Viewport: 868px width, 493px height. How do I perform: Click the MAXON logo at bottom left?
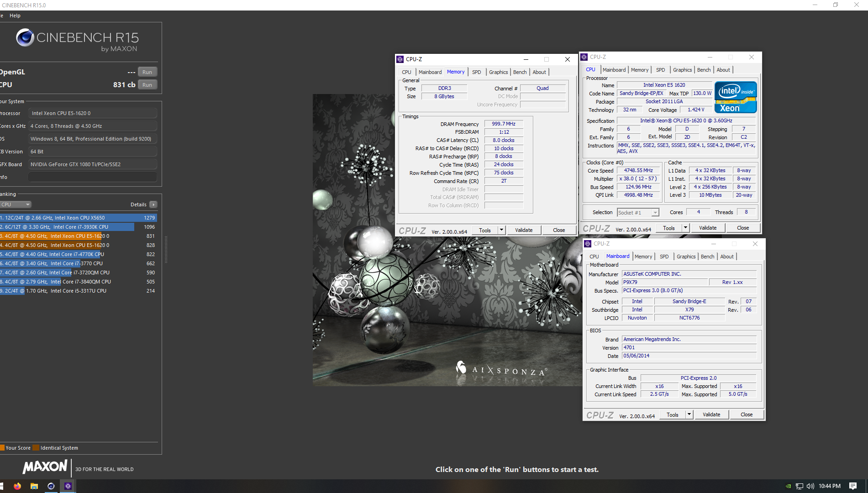coord(45,467)
